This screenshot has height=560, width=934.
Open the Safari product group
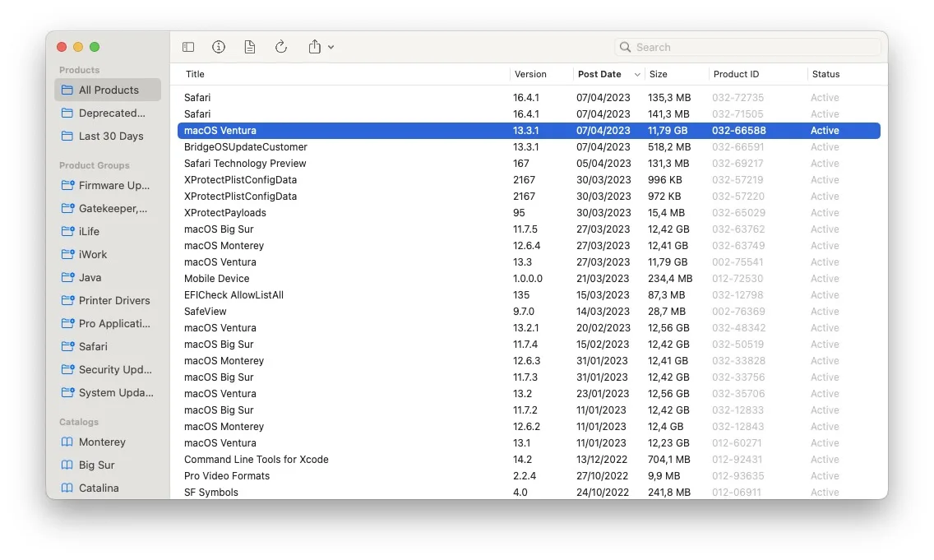pos(108,347)
